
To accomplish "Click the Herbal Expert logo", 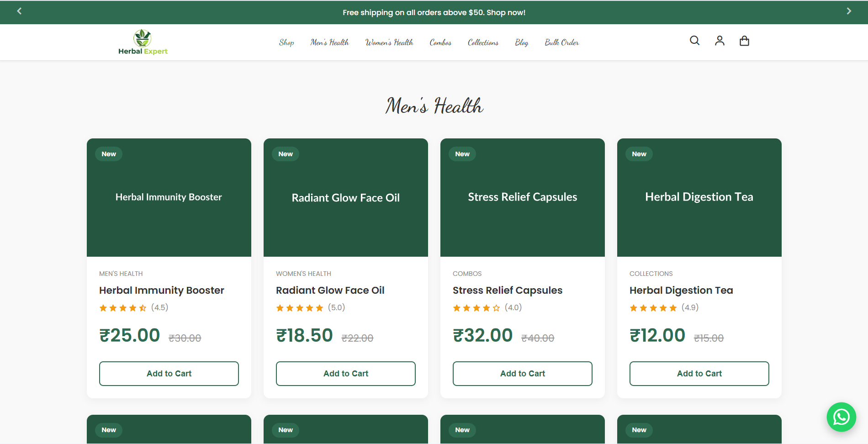I will point(142,42).
